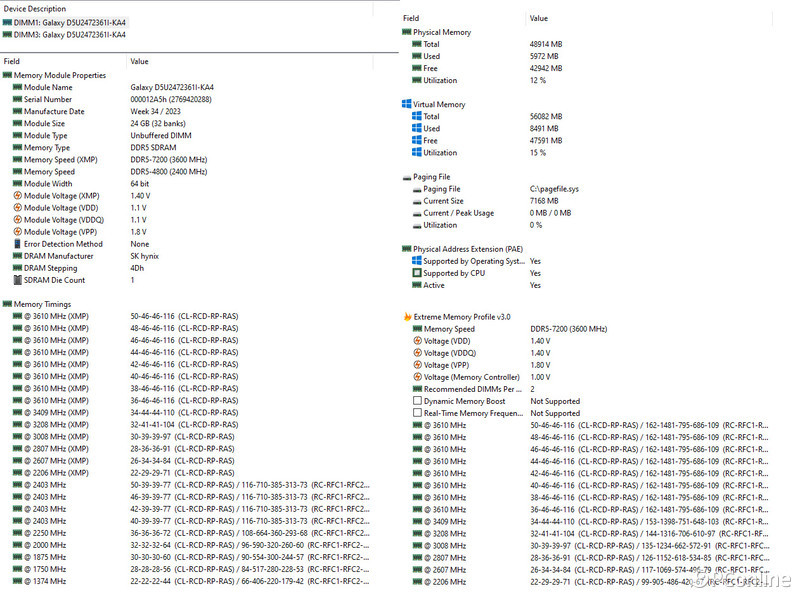Select the DRAM Stepping row
This screenshot has height=596, width=800.
79,268
